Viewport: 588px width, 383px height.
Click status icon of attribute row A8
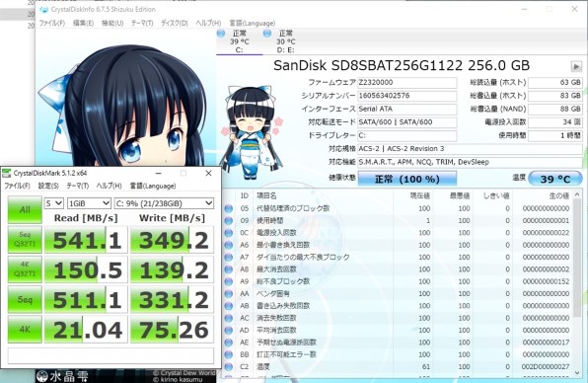228,269
